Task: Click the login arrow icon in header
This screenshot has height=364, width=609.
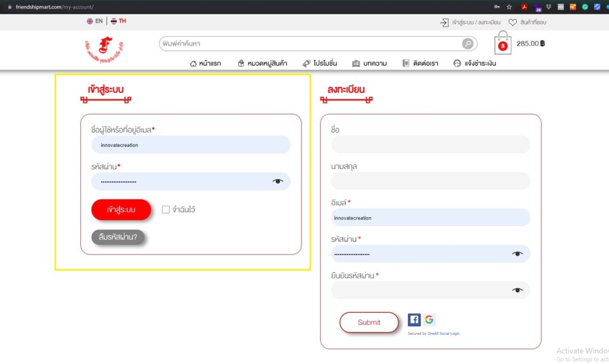Action: (444, 23)
